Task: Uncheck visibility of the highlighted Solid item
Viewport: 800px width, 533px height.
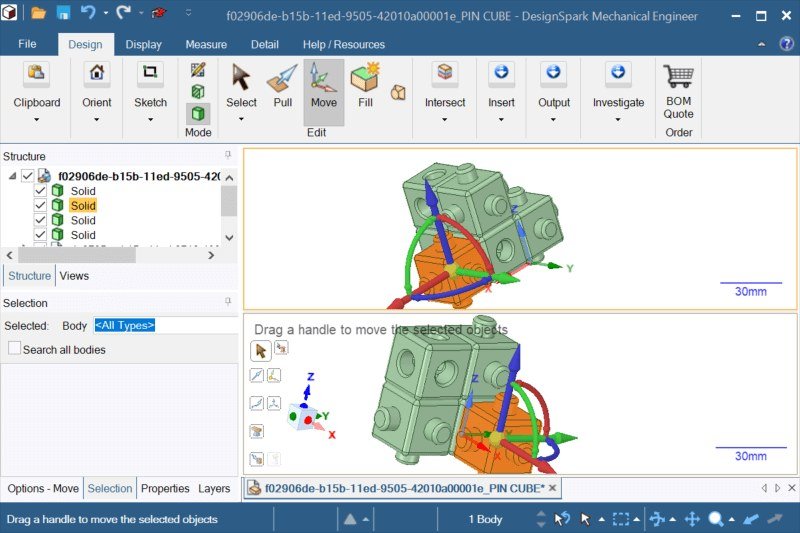Action: coord(40,206)
